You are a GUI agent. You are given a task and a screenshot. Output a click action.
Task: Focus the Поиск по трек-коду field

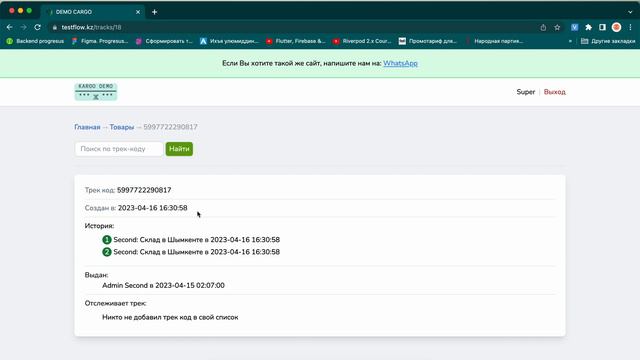[119, 149]
